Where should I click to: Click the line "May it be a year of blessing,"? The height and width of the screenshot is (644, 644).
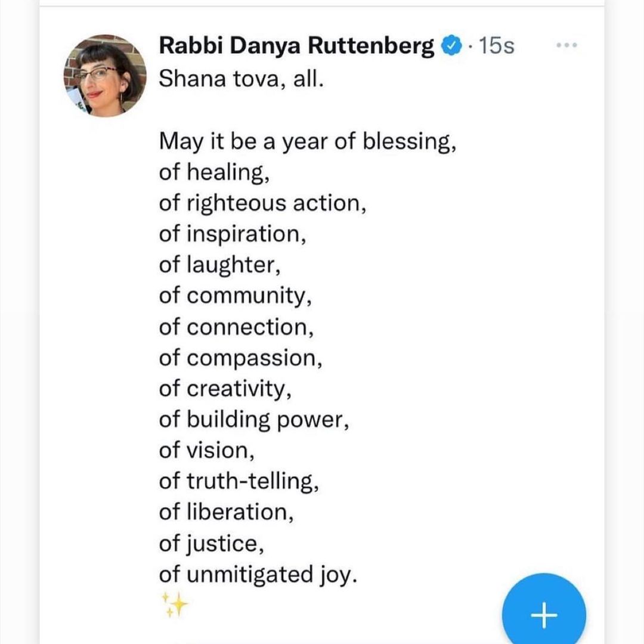coord(304,142)
